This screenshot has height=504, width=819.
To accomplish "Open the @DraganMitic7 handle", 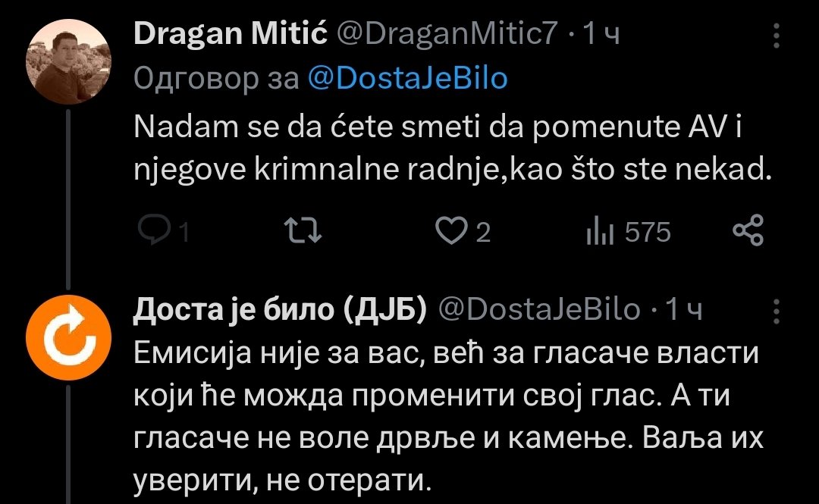I will tap(446, 33).
